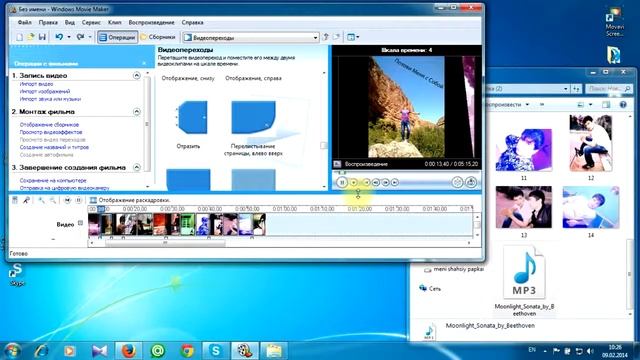Expand the Видео track
This screenshot has width=640, height=360.
coord(80,223)
